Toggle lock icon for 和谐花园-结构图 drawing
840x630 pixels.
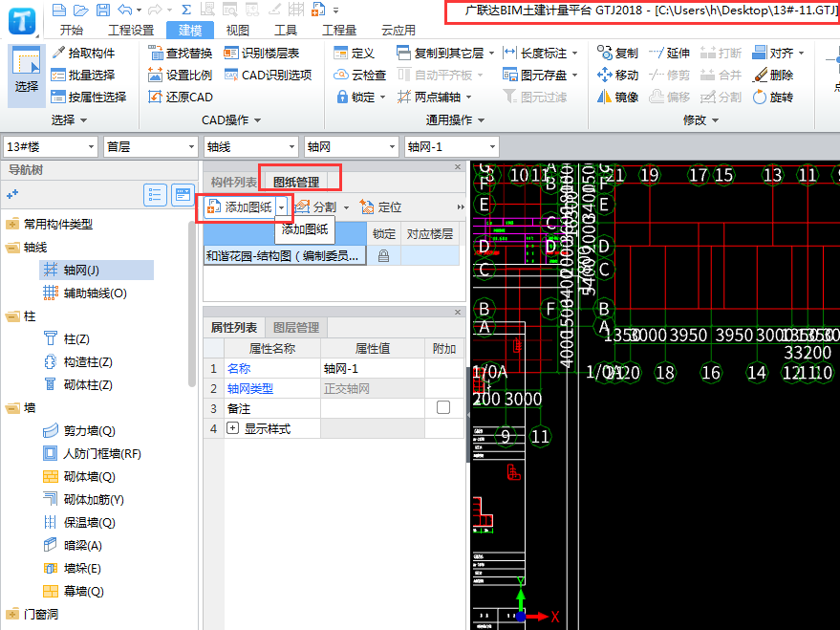(x=383, y=256)
